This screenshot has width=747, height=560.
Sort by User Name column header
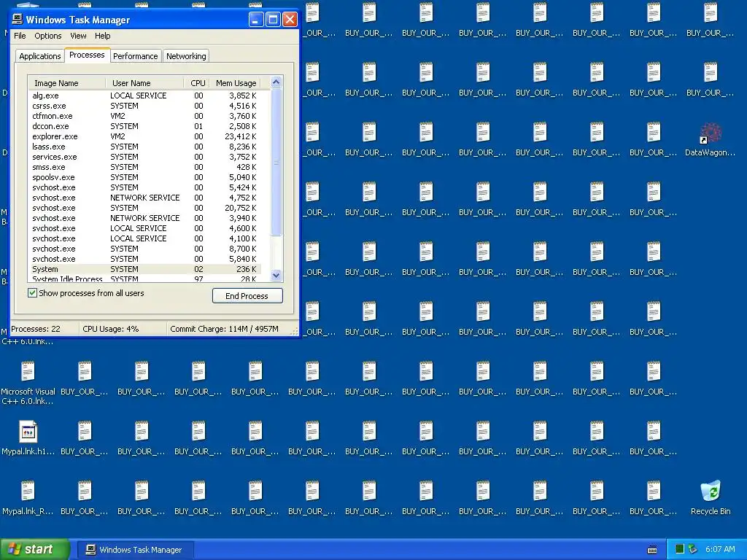(144, 83)
